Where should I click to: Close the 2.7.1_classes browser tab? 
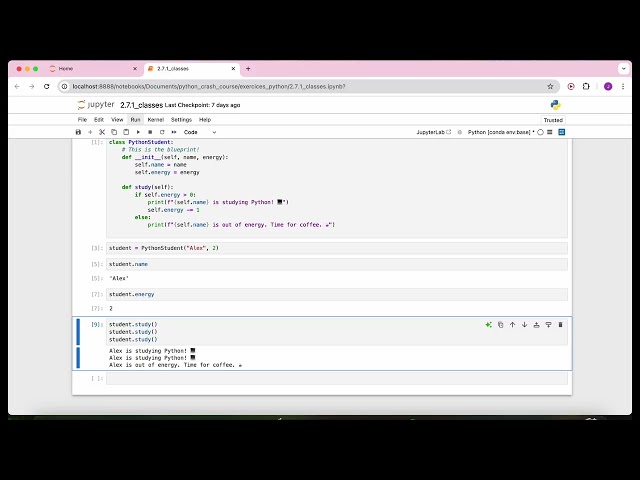233,69
